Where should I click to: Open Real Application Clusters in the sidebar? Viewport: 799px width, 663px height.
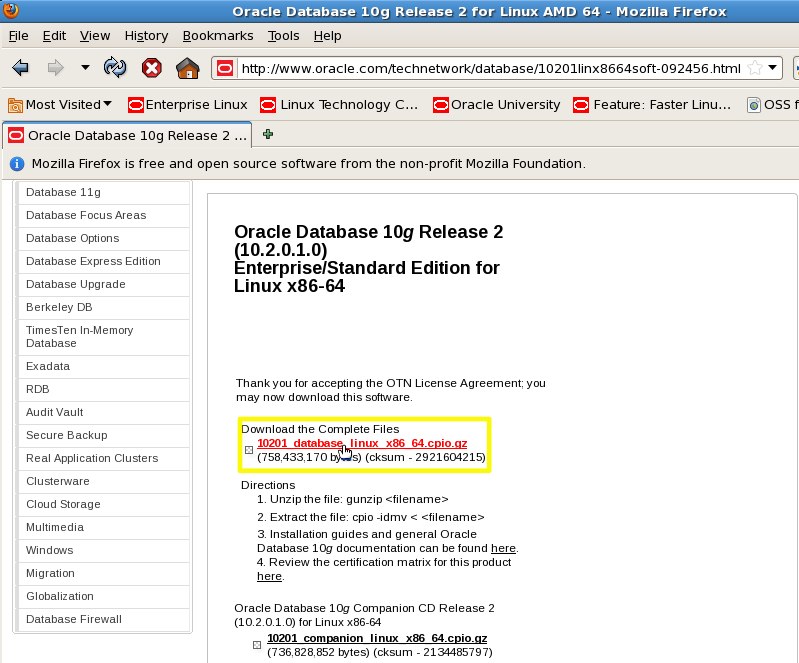pos(103,458)
